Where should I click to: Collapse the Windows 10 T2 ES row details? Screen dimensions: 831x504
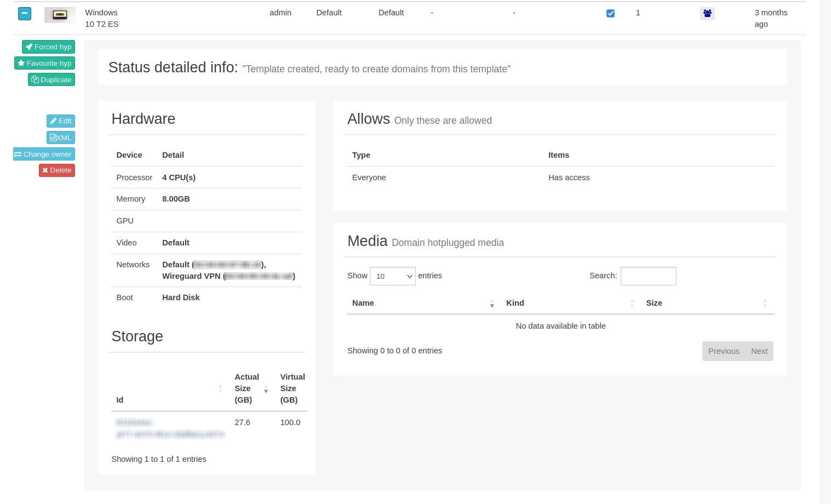pyautogui.click(x=25, y=14)
